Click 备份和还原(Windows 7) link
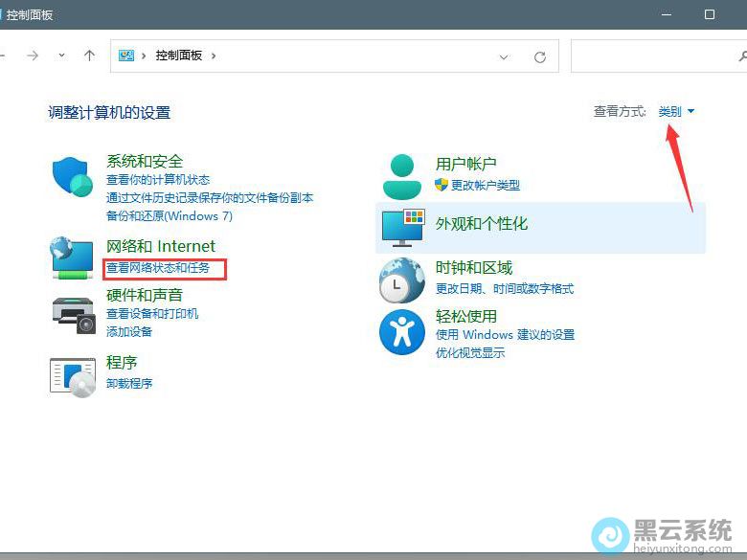Image resolution: width=747 pixels, height=560 pixels. click(170, 216)
